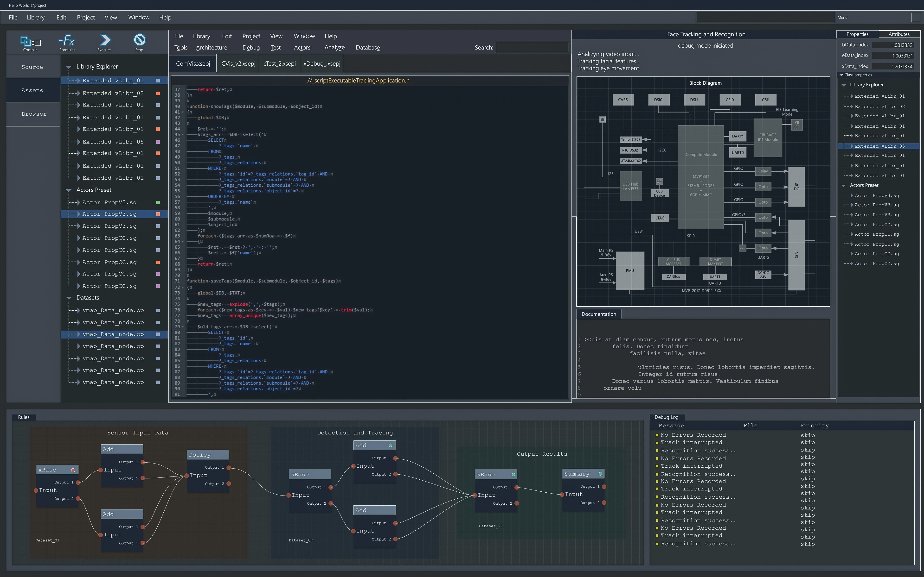924x577 pixels.
Task: Click green status dot on Summary node
Action: [x=600, y=474]
